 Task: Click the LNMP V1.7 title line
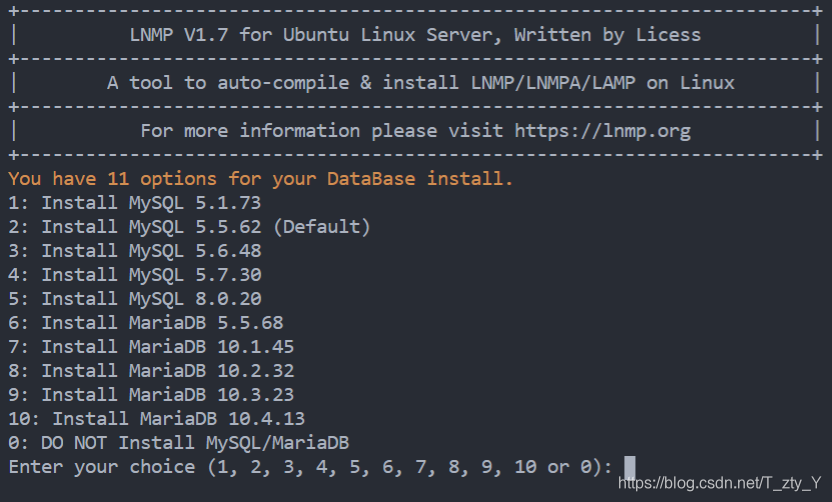coord(415,35)
